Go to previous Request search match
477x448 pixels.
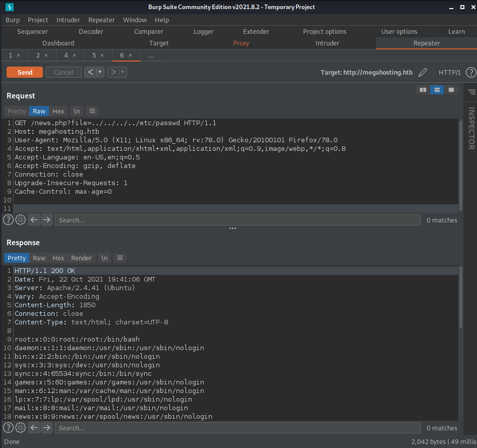(34, 220)
